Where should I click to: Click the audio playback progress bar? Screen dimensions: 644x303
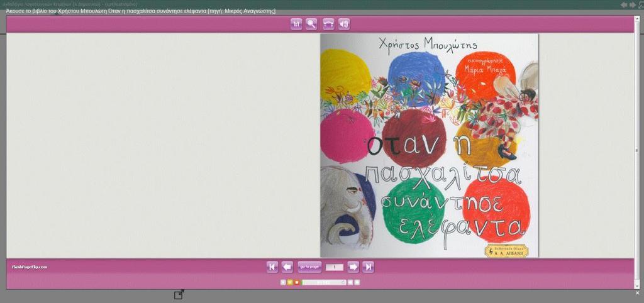pyautogui.click(x=324, y=282)
